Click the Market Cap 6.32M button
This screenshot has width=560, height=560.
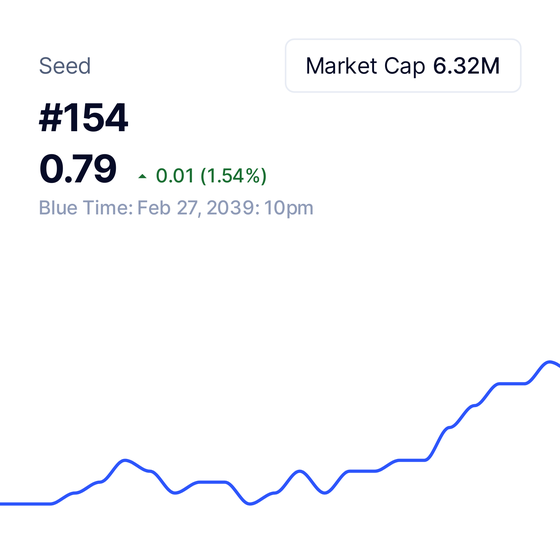coord(403,66)
